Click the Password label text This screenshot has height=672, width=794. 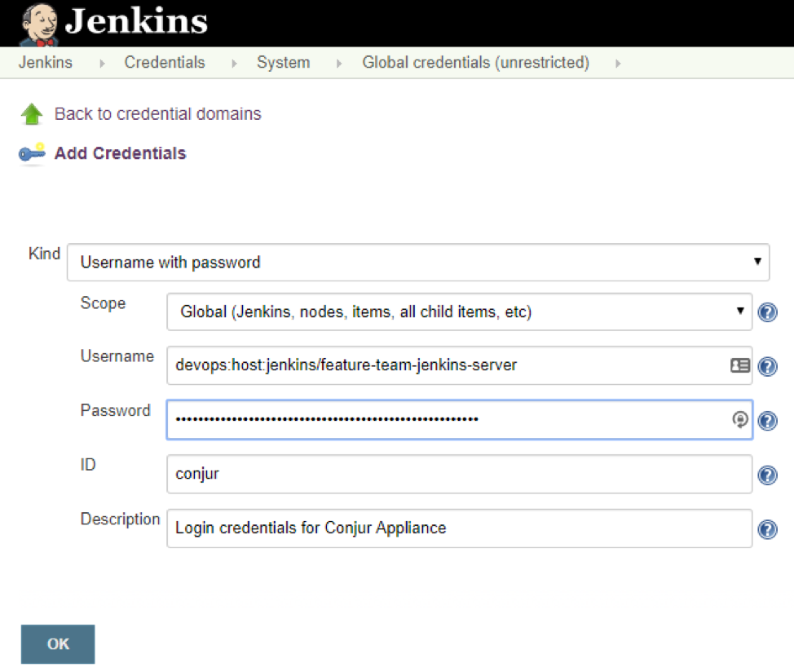(116, 410)
